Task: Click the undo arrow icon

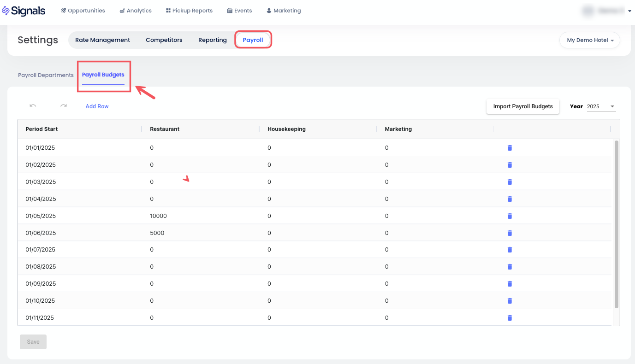Action: [x=33, y=106]
